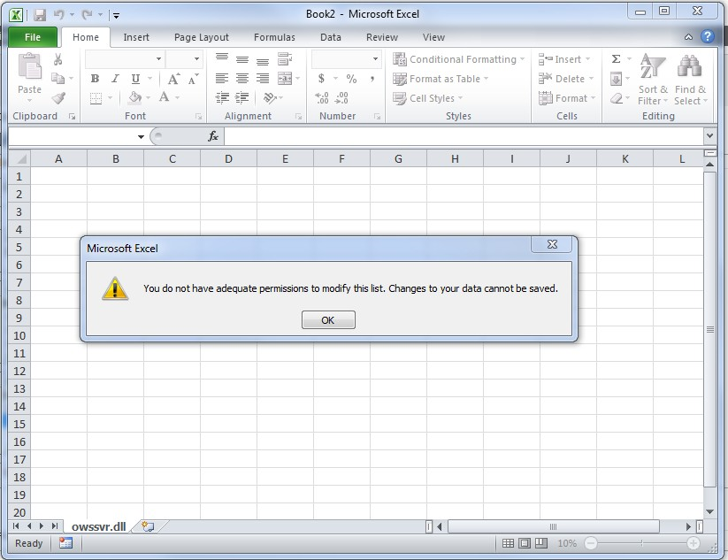
Task: Open the Format cells dropdown
Action: point(567,98)
